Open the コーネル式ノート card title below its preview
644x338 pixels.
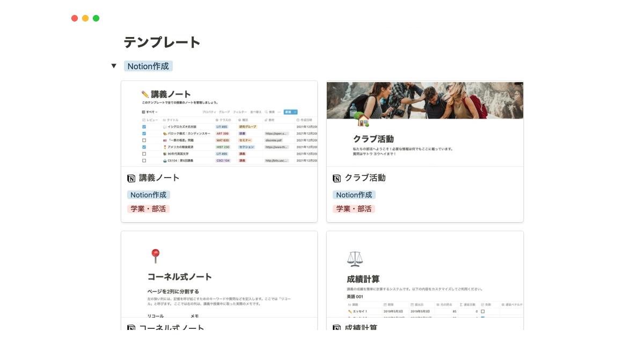(x=172, y=327)
